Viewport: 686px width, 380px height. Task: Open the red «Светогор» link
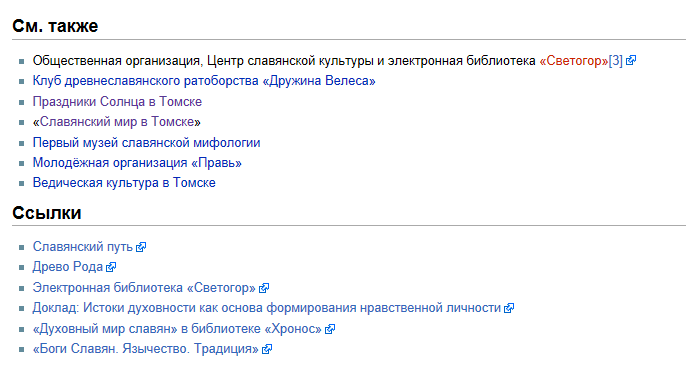point(574,60)
